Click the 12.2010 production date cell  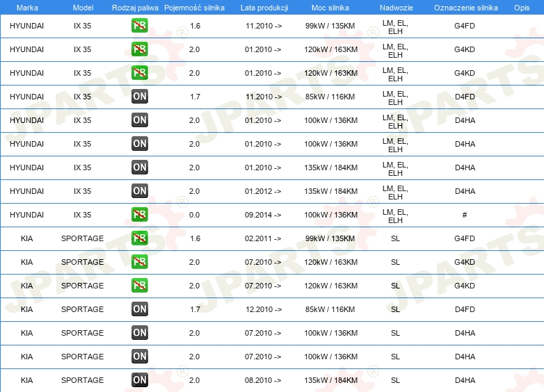coord(263,309)
